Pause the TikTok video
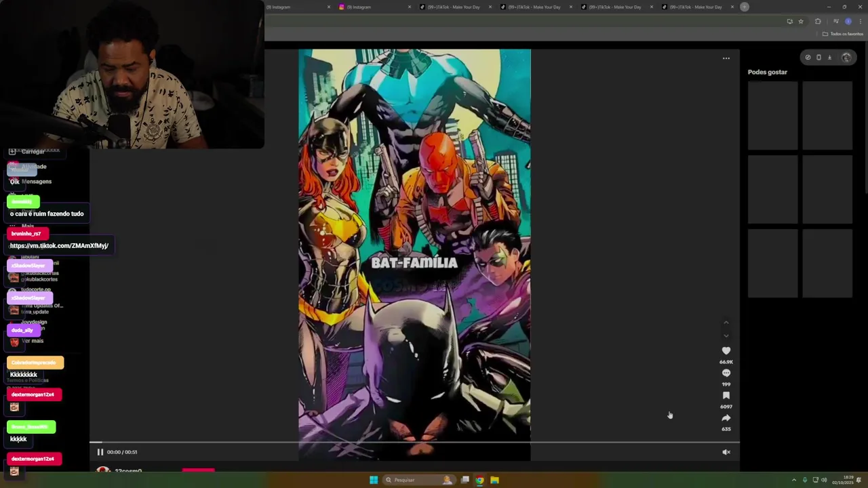The height and width of the screenshot is (488, 868). point(100,452)
